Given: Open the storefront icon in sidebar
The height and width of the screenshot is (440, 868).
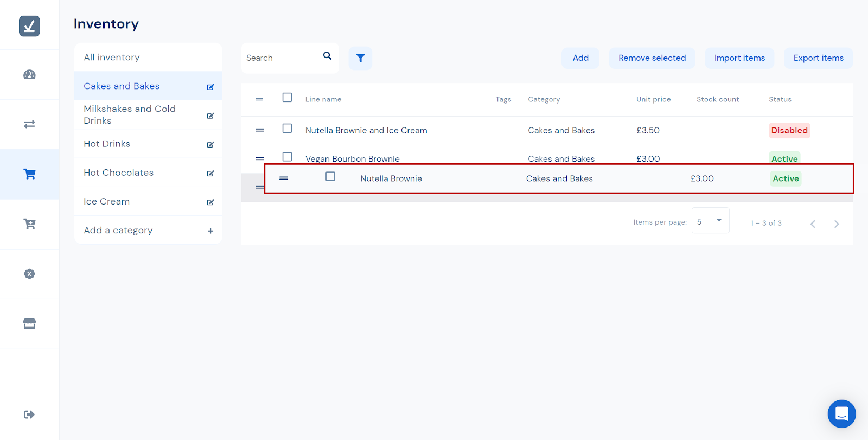Looking at the screenshot, I should pos(29,324).
